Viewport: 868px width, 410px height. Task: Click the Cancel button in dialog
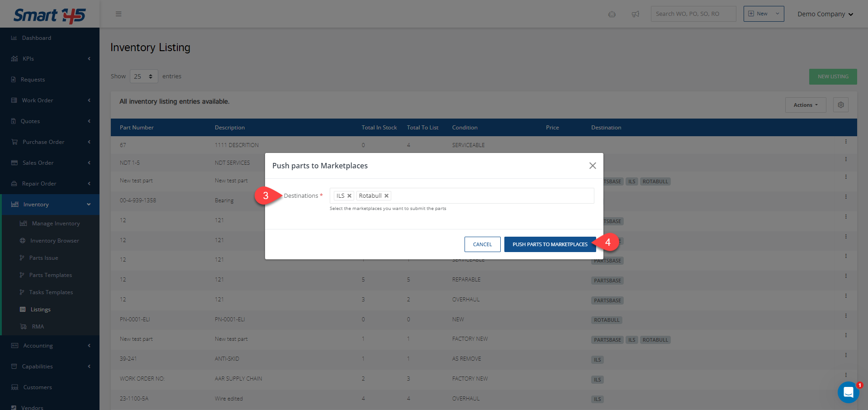[482, 244]
